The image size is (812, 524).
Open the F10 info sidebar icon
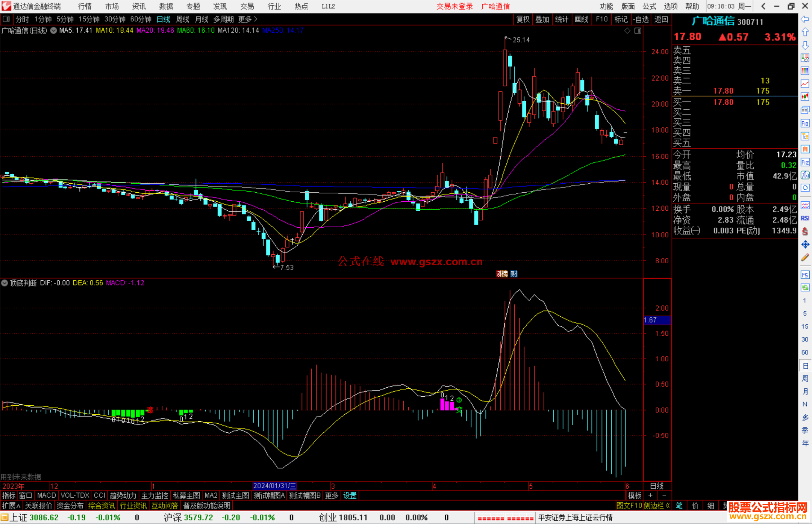tap(805, 123)
